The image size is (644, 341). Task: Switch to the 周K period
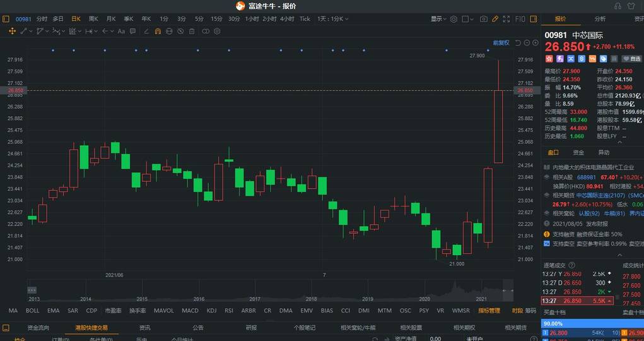coord(93,19)
